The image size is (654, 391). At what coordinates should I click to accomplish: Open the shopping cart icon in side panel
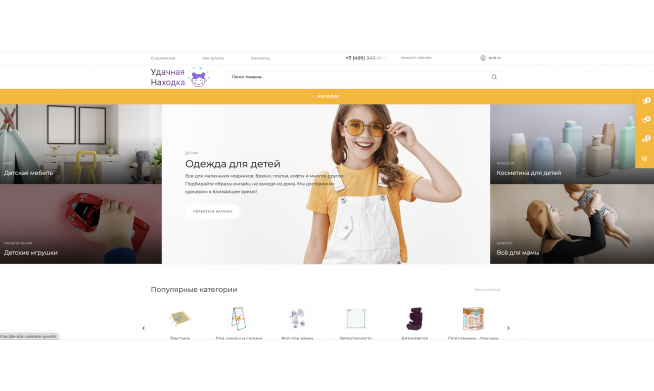645,101
